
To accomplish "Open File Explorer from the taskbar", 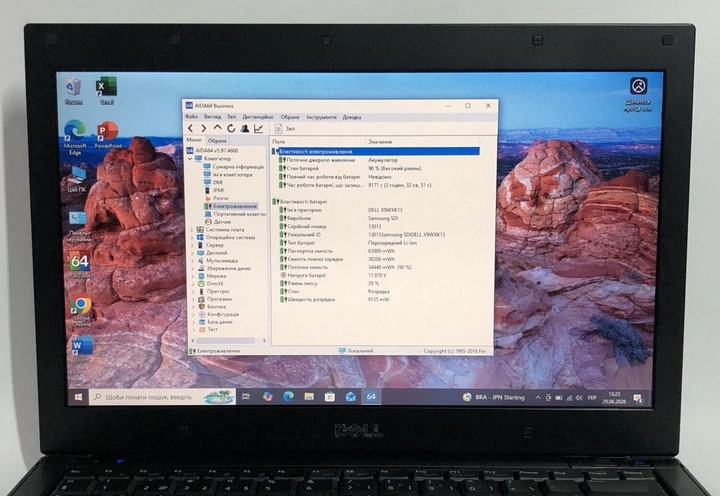I will coord(309,396).
